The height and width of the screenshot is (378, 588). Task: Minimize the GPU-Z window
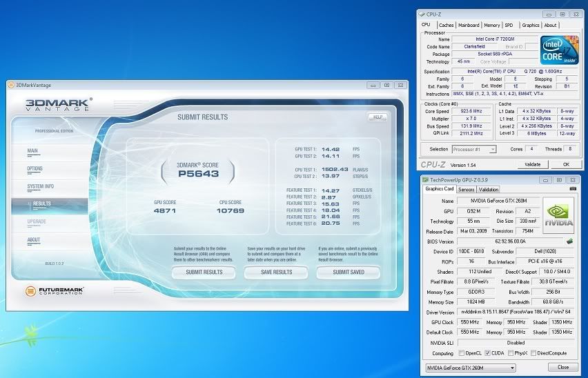click(546, 180)
